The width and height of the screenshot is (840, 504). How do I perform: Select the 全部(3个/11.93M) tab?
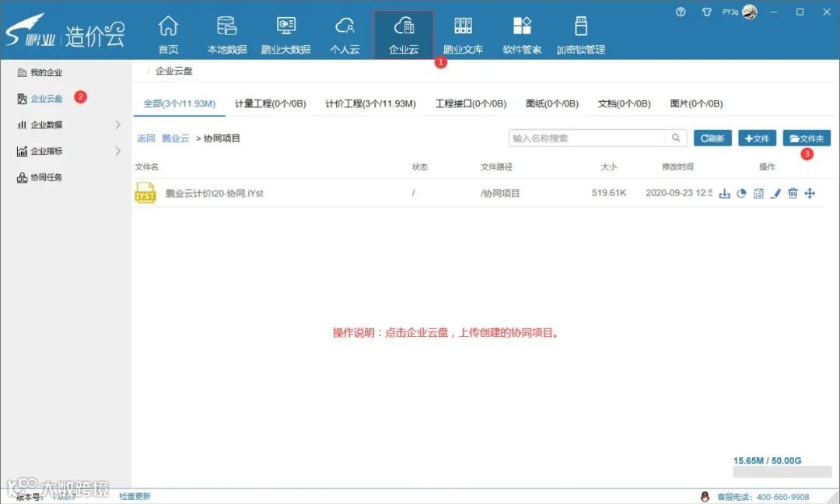point(180,103)
